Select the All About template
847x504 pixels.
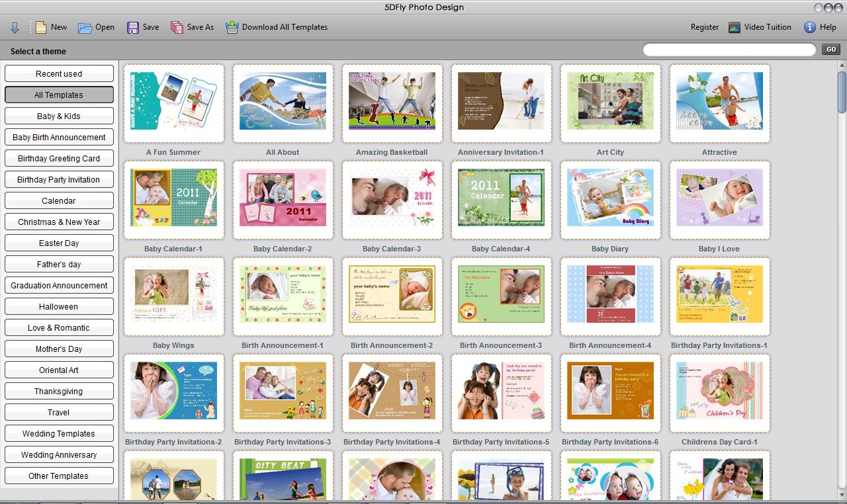283,103
